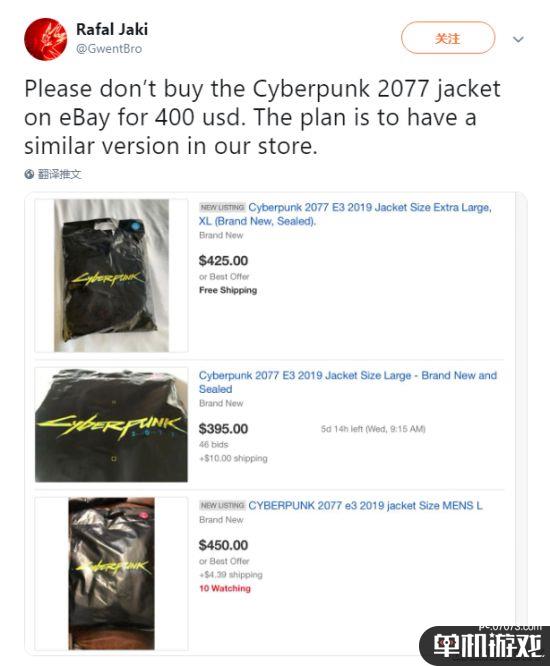View second jacket thumbnail with Cyberpunk logo

tap(111, 425)
